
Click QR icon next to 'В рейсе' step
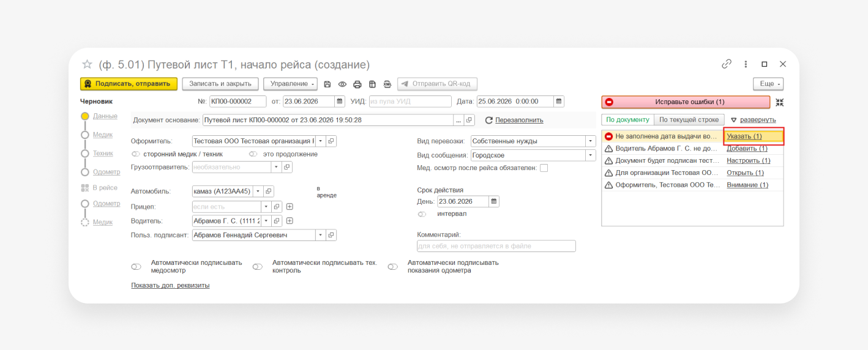85,188
